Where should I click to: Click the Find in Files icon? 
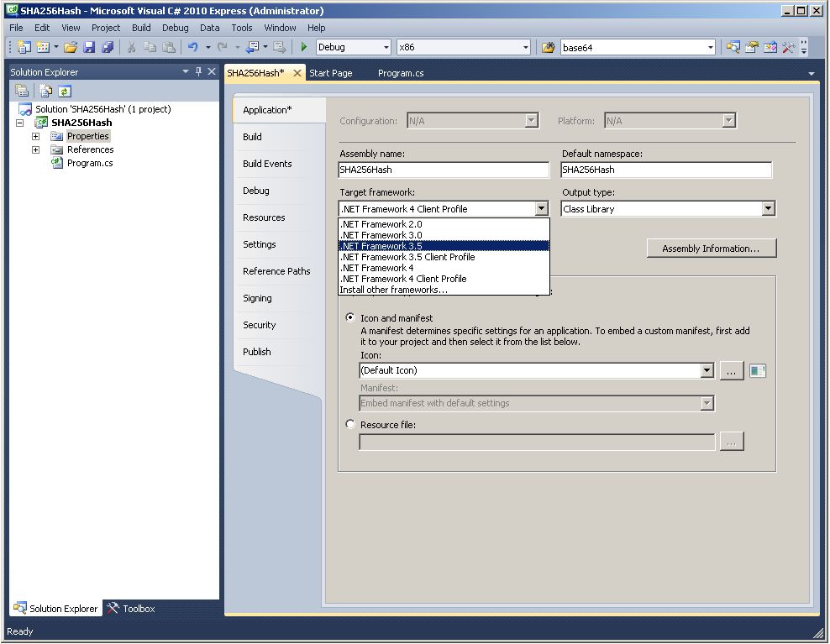[x=548, y=48]
